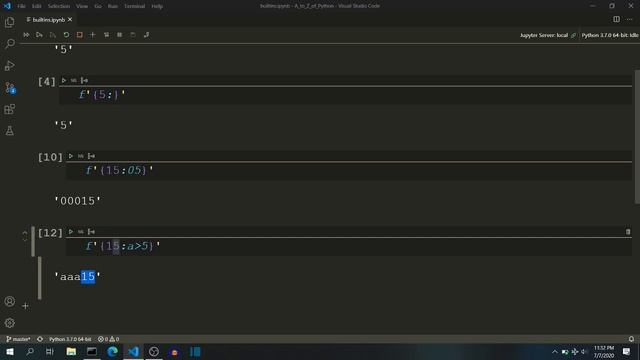Image resolution: width=640 pixels, height=360 pixels.
Task: Move cell [12] up
Action: (25, 233)
